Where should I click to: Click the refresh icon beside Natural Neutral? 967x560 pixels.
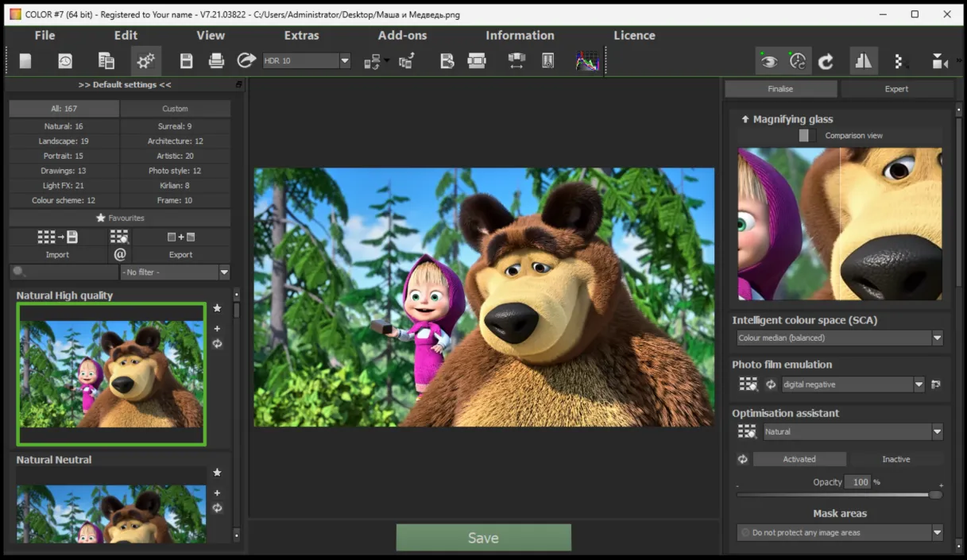tap(217, 508)
